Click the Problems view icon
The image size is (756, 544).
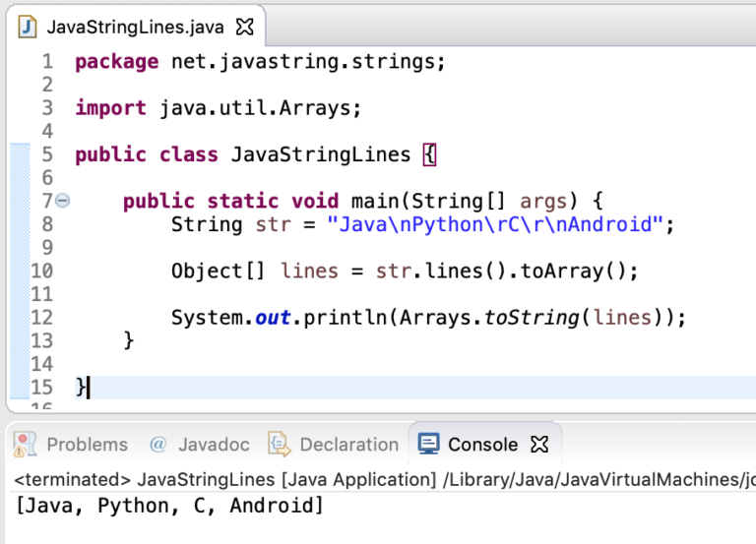[25, 444]
